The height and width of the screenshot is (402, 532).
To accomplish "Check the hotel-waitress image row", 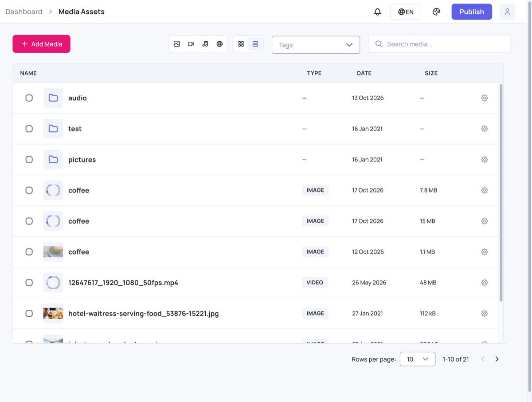I will (29, 313).
